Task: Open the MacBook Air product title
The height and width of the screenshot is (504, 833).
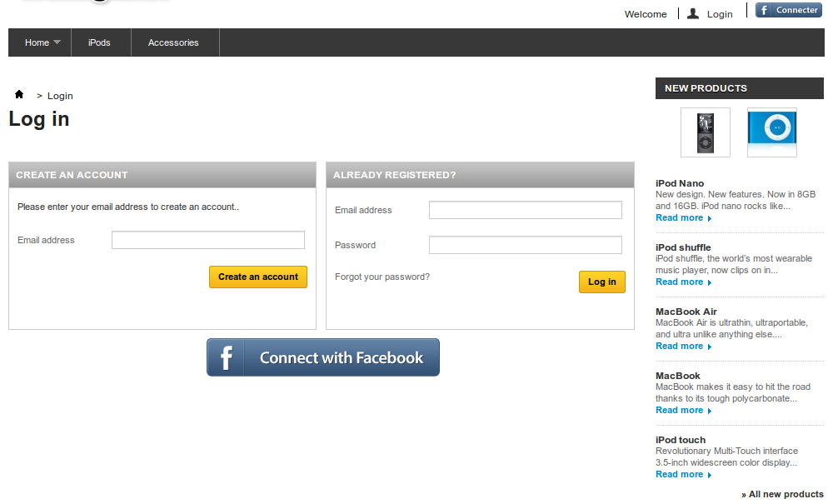Action: tap(686, 312)
